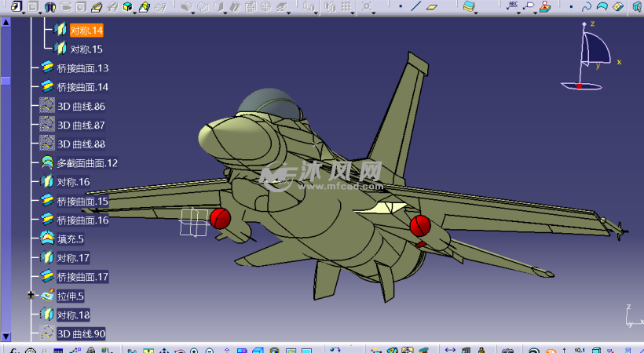Select 桥接曲面.15 in the tree
Screen dimensions: 644x353
tap(82, 201)
